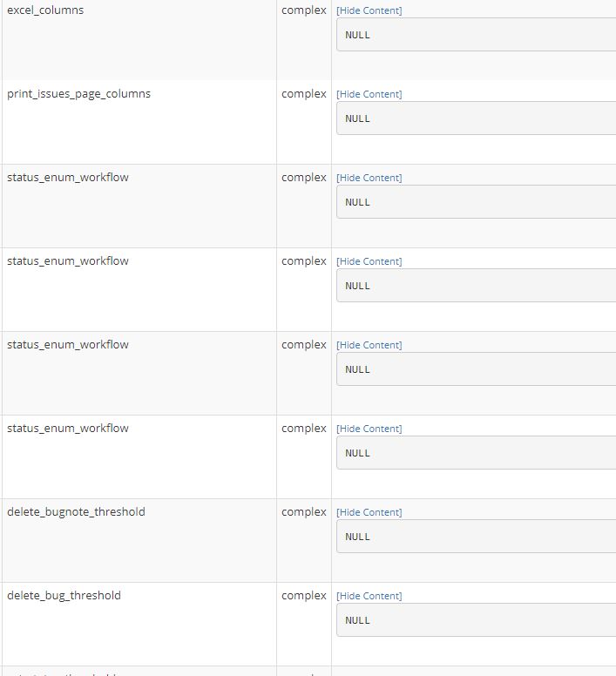616x676 pixels.
Task: Collapse delete_bug_threshold content
Action: 369,596
